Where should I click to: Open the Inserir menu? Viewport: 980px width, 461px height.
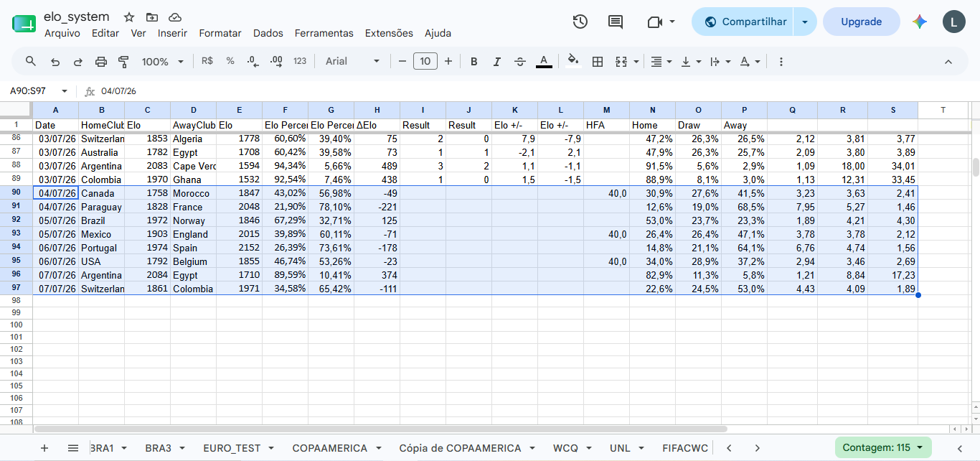(x=172, y=33)
